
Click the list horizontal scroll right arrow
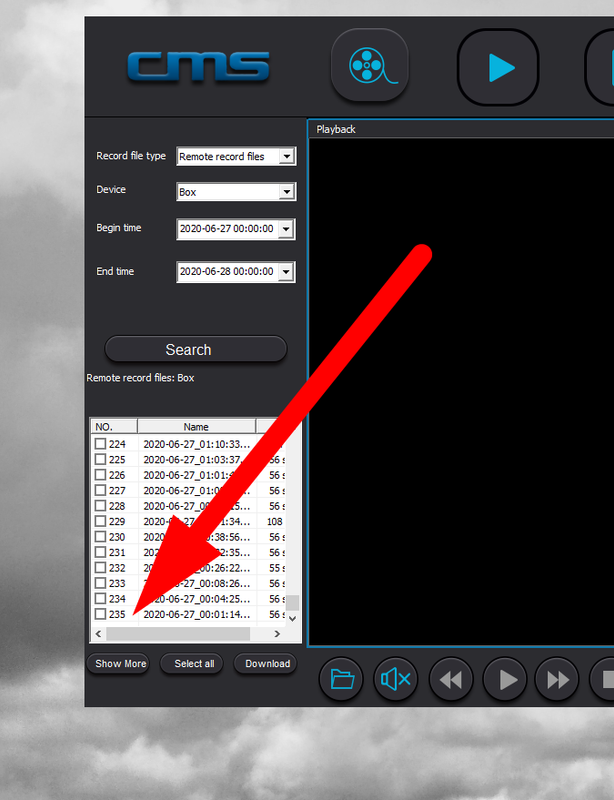(x=277, y=634)
